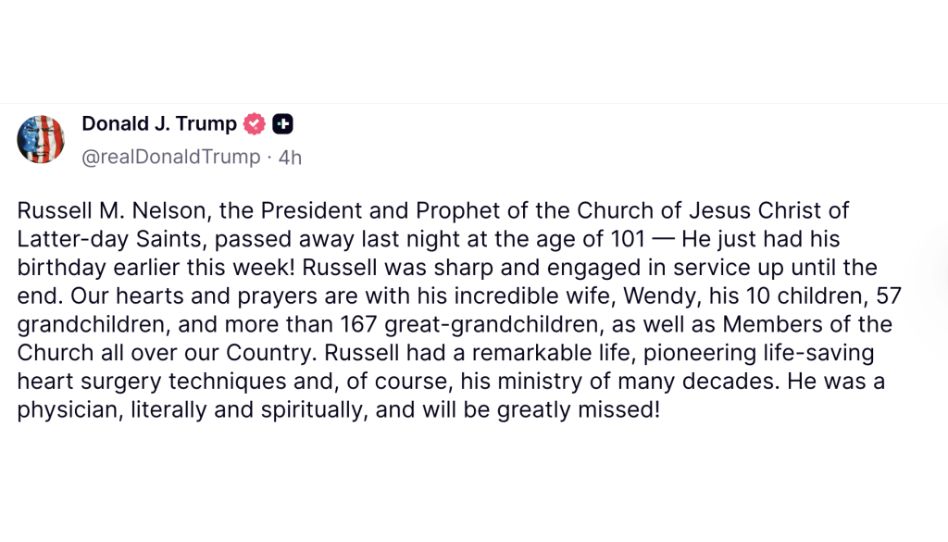Open the flag-themed profile avatar
Screen dimensions: 948x542
tap(41, 139)
